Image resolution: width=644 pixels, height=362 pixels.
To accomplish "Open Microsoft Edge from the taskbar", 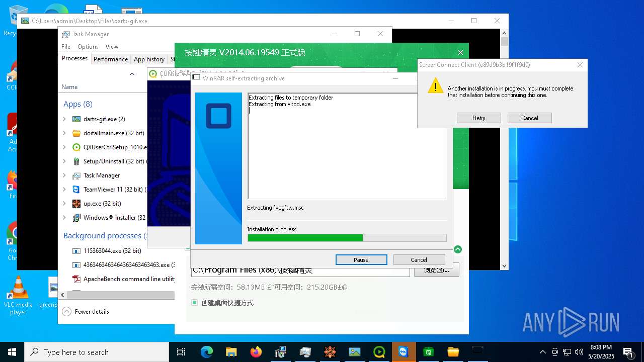I will tap(207, 352).
